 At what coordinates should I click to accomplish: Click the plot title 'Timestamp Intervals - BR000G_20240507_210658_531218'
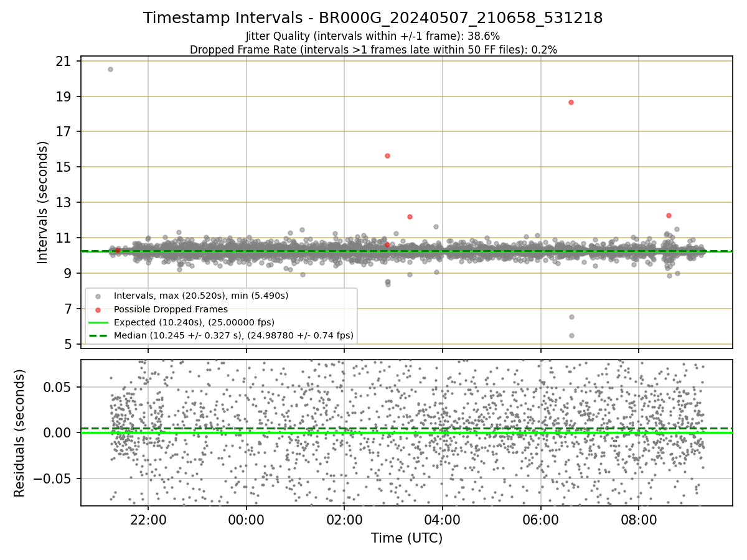pos(373,18)
